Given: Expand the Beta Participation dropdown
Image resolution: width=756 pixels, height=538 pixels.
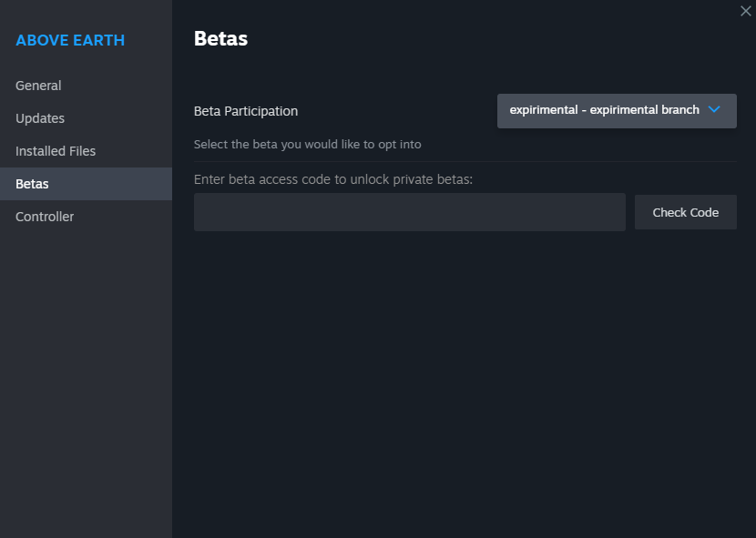Looking at the screenshot, I should [616, 110].
